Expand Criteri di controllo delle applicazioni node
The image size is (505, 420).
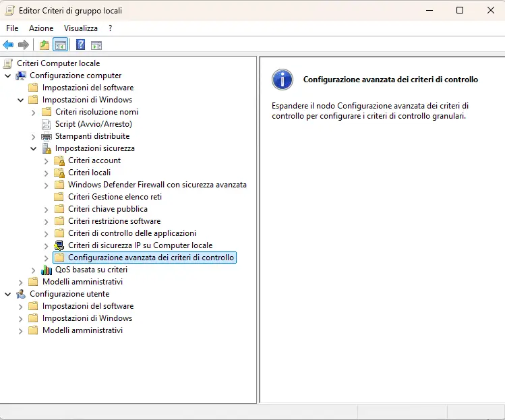pyautogui.click(x=47, y=234)
